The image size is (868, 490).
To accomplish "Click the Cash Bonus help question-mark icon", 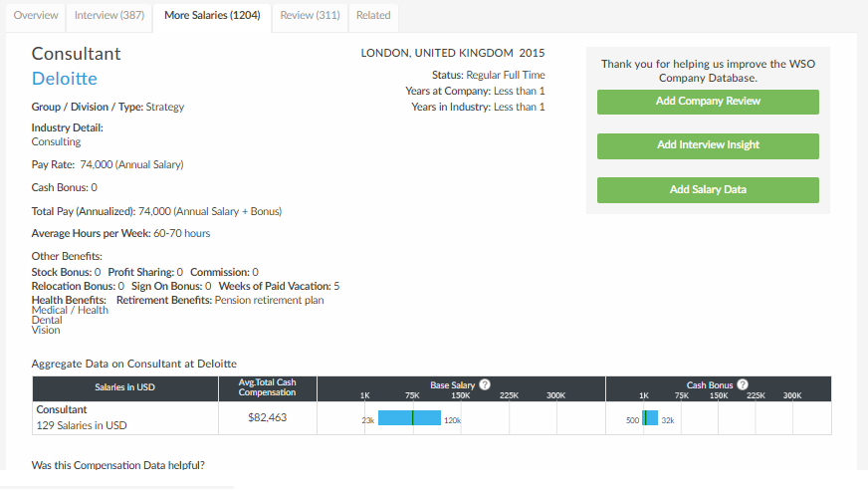I will tap(743, 384).
